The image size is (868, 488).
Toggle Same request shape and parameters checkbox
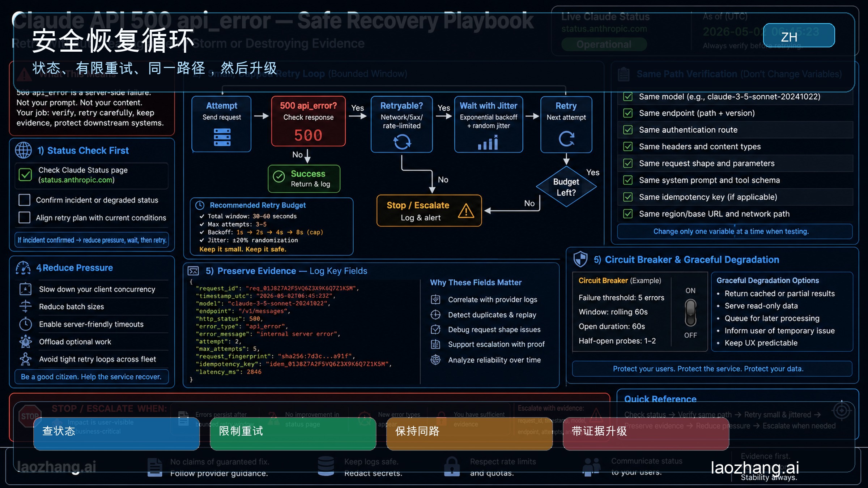coord(628,163)
